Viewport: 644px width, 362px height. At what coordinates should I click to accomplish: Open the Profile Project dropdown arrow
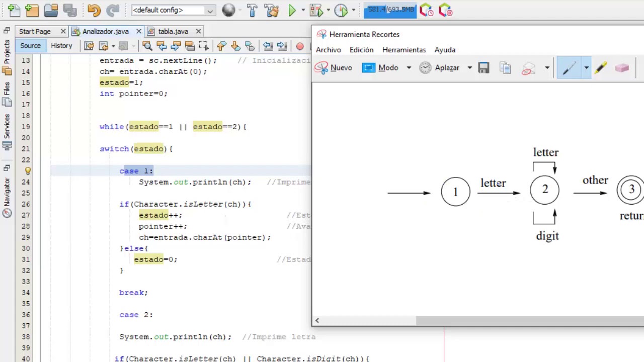coord(353,10)
